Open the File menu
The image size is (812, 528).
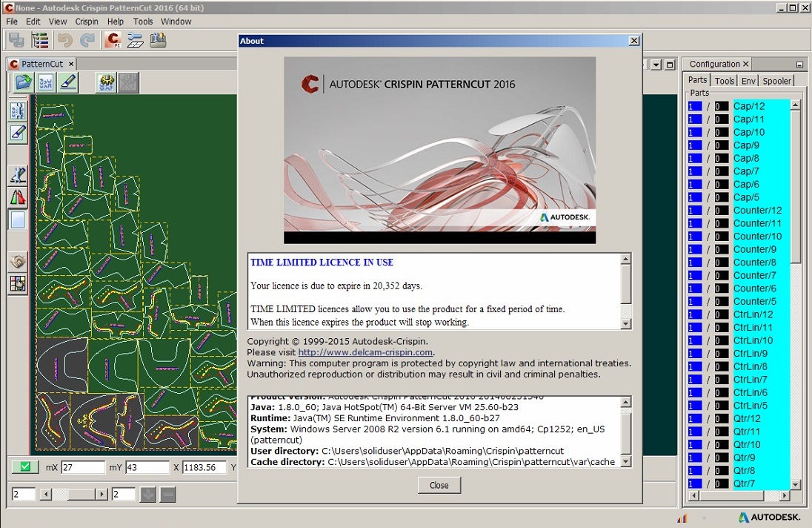pos(12,22)
